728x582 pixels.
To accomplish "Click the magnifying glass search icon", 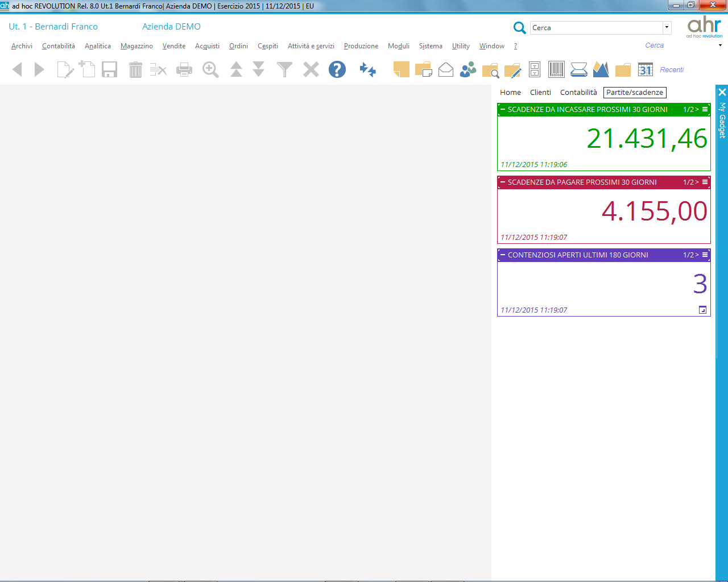I will pyautogui.click(x=519, y=27).
